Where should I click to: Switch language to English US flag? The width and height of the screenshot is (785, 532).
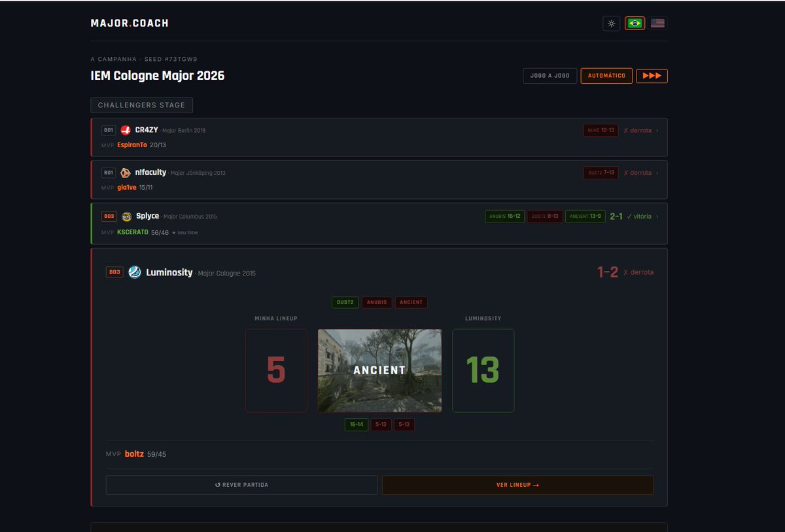pyautogui.click(x=658, y=24)
